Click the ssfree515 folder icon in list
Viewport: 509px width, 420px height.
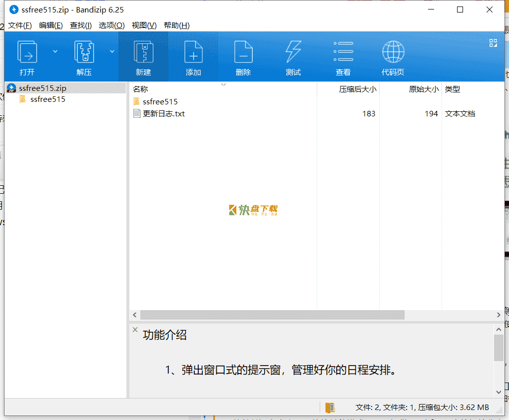tap(137, 101)
